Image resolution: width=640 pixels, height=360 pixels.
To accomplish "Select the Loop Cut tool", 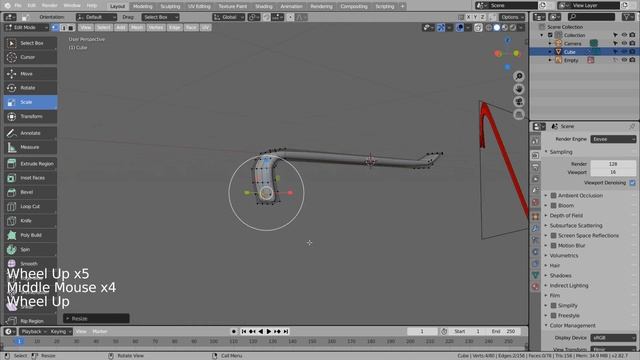I will [31, 207].
